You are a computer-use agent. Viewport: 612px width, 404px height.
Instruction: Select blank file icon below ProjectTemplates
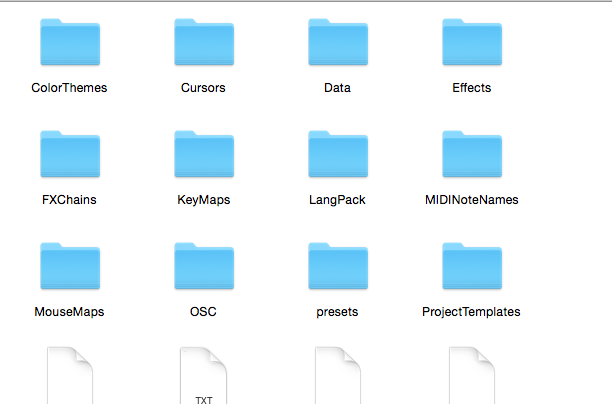click(472, 376)
